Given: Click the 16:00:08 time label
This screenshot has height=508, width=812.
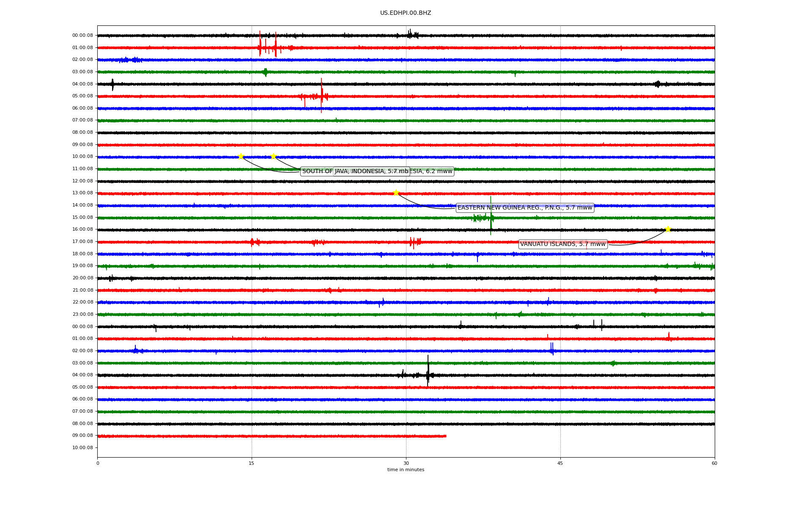Looking at the screenshot, I should (82, 229).
